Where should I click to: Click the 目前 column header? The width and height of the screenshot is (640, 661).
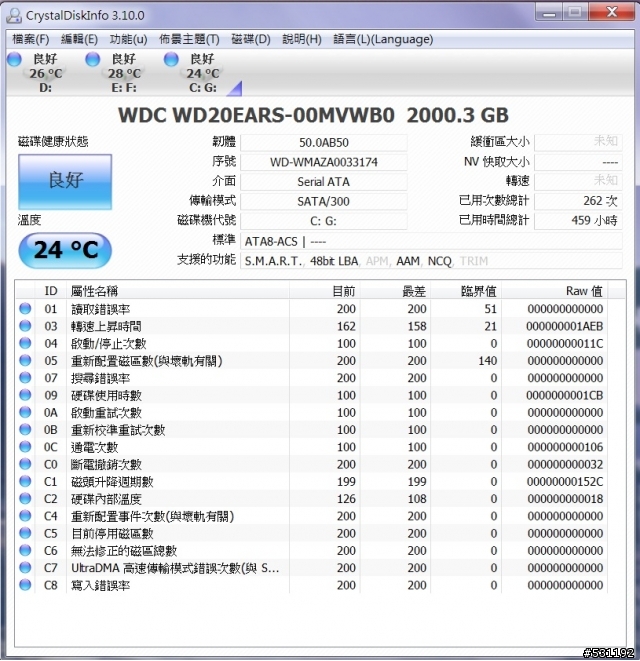(x=325, y=291)
